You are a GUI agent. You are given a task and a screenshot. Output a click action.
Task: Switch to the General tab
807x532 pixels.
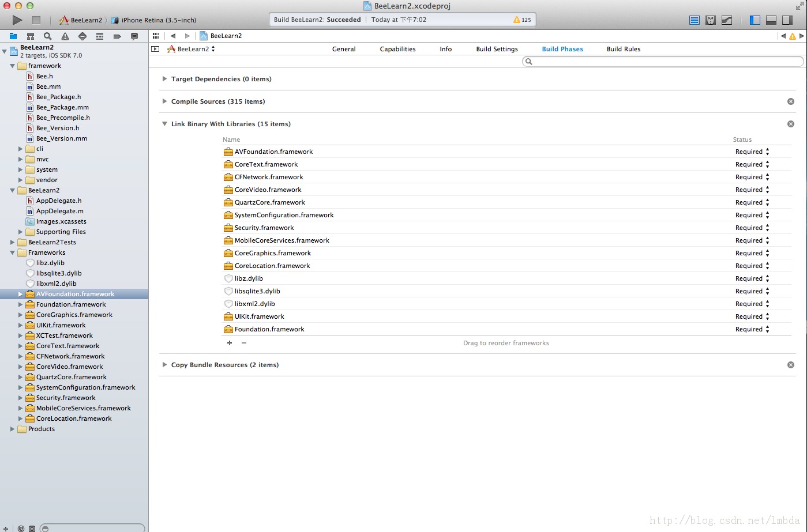(x=344, y=49)
